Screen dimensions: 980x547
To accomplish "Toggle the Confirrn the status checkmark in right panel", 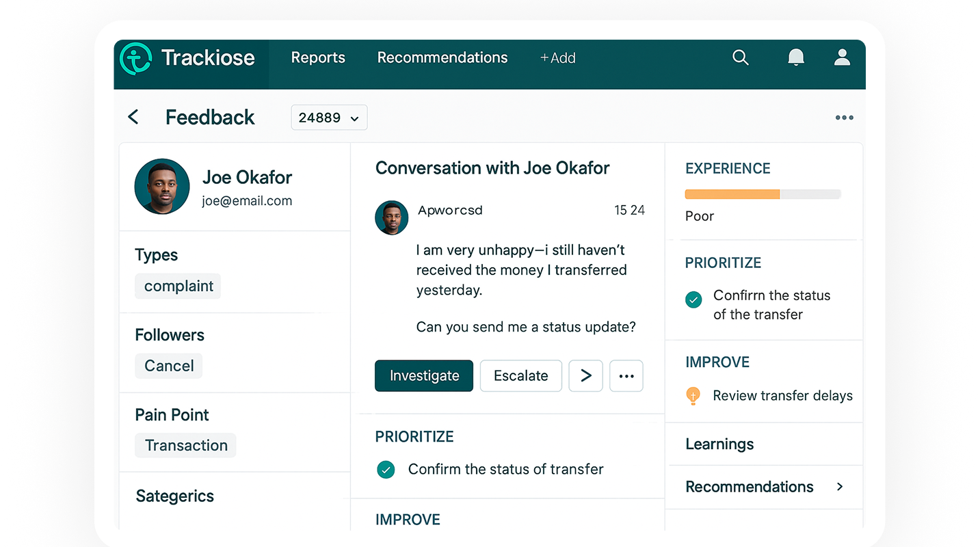I will pos(693,299).
